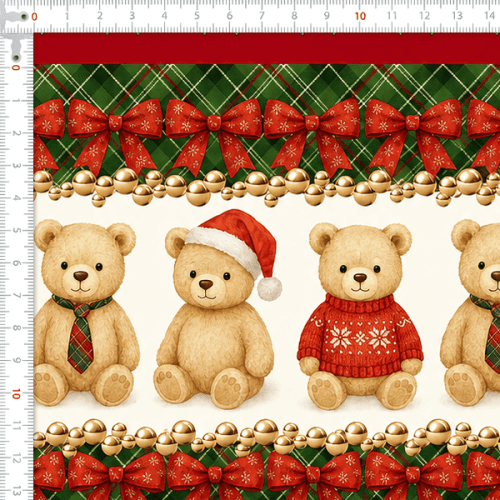Click number 3 on the vertical ruler
This screenshot has height=500, width=500.
(x=16, y=166)
